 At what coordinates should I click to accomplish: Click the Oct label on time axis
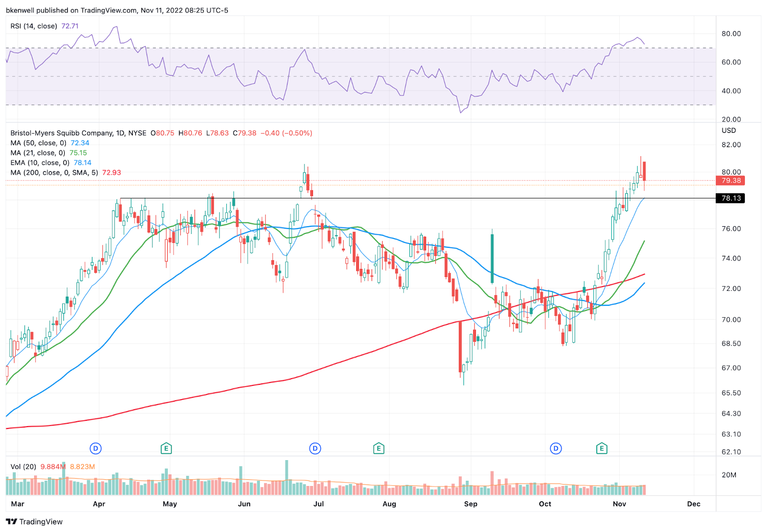point(545,504)
